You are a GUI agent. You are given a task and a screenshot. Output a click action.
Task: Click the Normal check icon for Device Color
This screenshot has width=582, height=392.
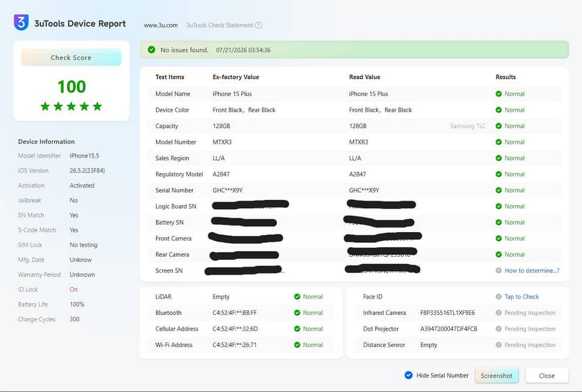tap(498, 110)
